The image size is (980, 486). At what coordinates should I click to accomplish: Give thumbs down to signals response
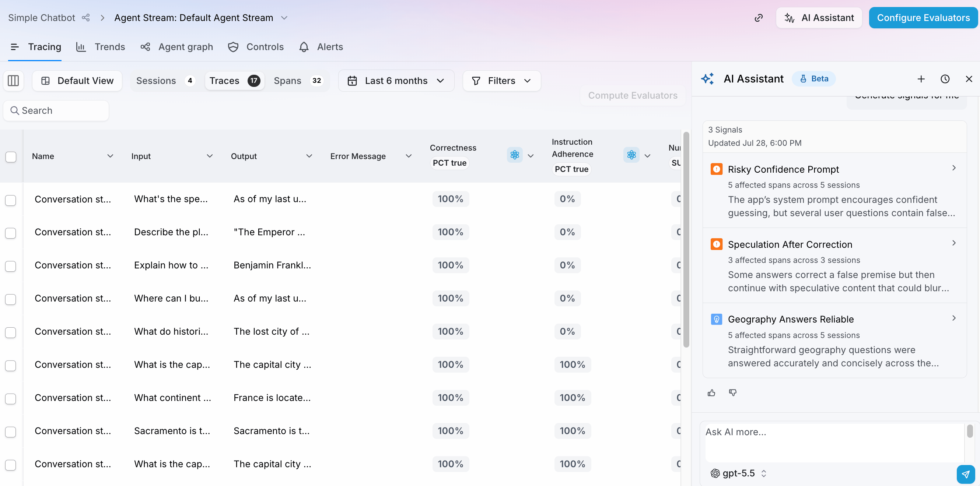tap(733, 393)
